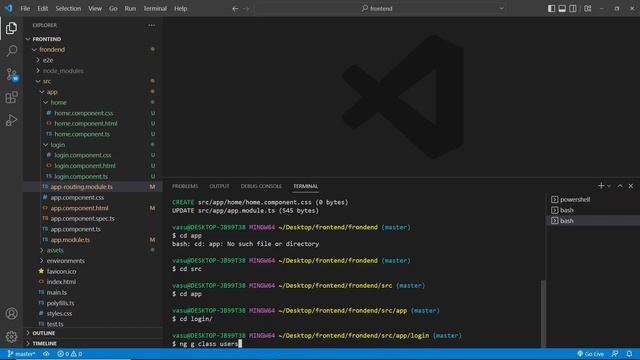Open the File menu
Image resolution: width=640 pixels, height=360 pixels.
[x=25, y=9]
